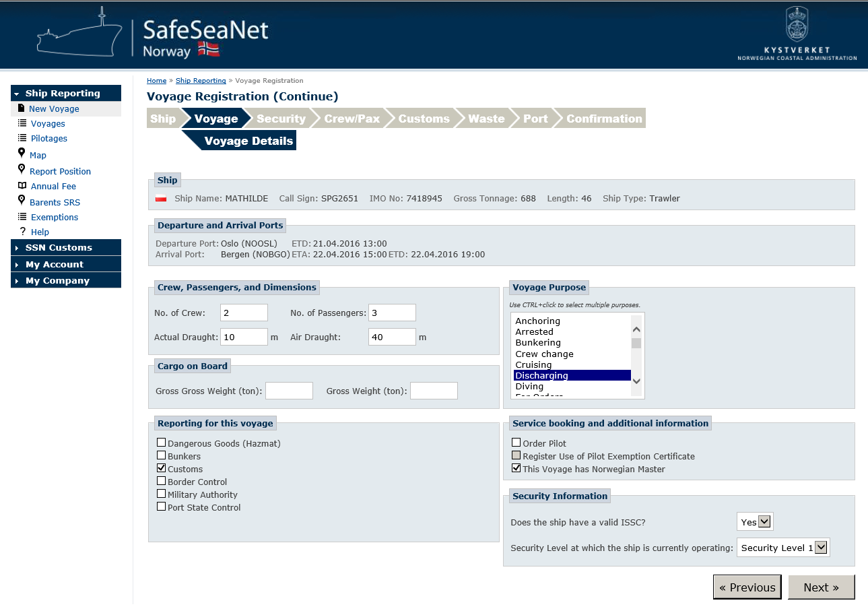Click the Voyages list icon
The image size is (868, 613).
[22, 123]
